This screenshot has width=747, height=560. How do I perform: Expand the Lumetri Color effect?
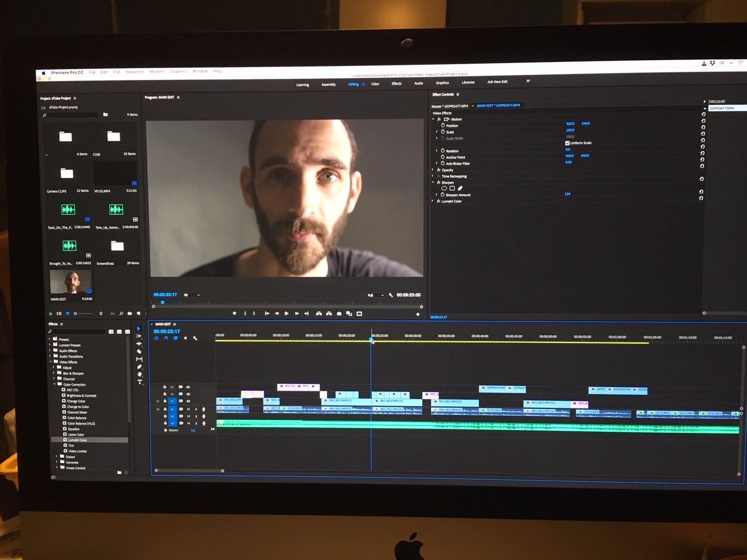click(432, 201)
